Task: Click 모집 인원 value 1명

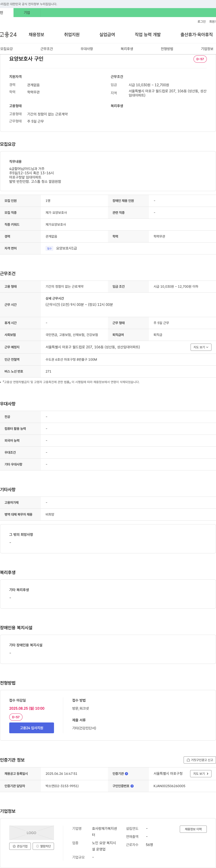Action: click(48, 201)
